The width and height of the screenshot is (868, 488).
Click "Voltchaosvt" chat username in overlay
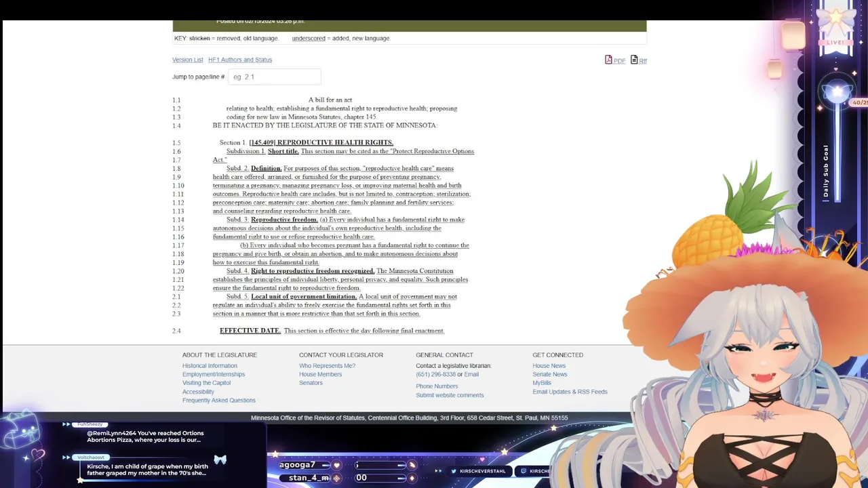[x=91, y=457]
